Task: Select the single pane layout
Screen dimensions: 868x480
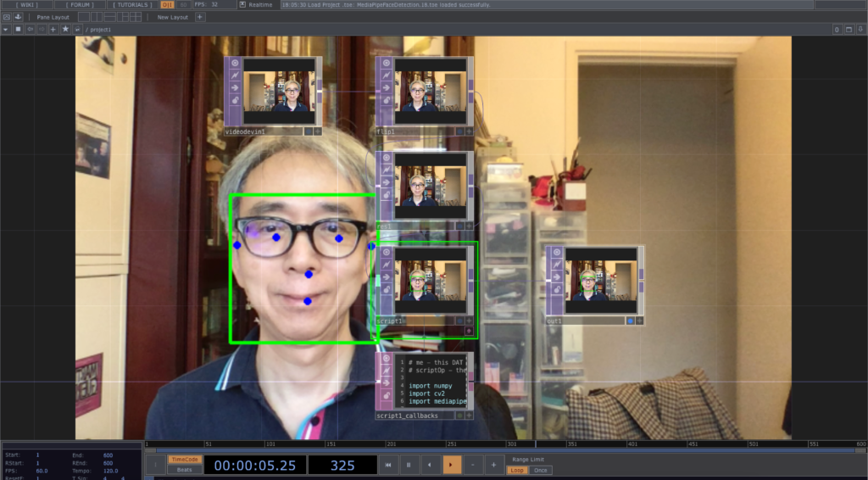Action: pyautogui.click(x=84, y=17)
